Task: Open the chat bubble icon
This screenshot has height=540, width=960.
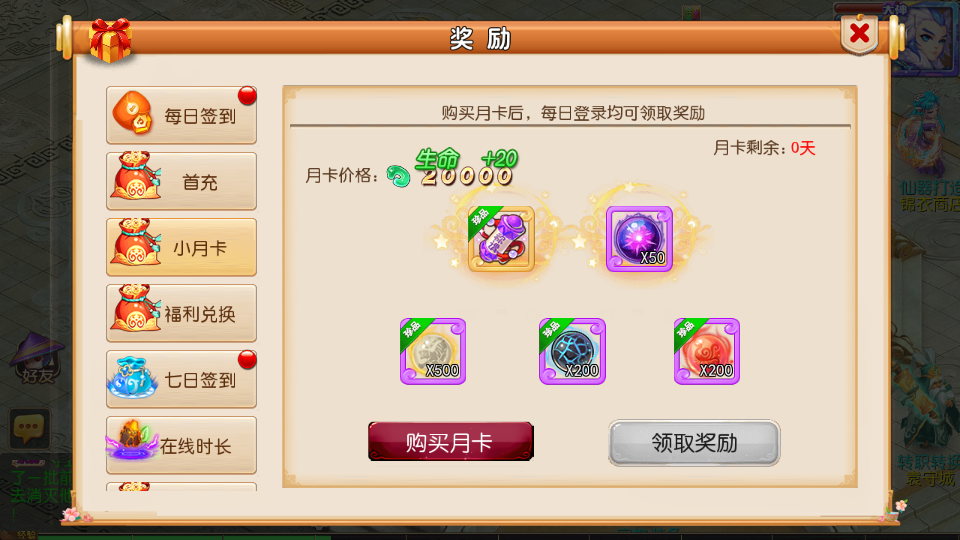Action: tap(29, 427)
